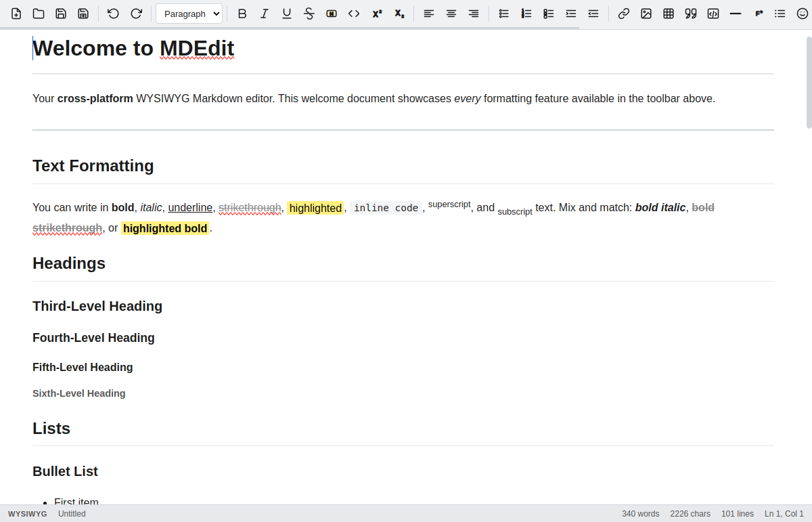The height and width of the screenshot is (522, 812).
Task: Insert a blockquote with the quotes icon
Action: tap(691, 14)
